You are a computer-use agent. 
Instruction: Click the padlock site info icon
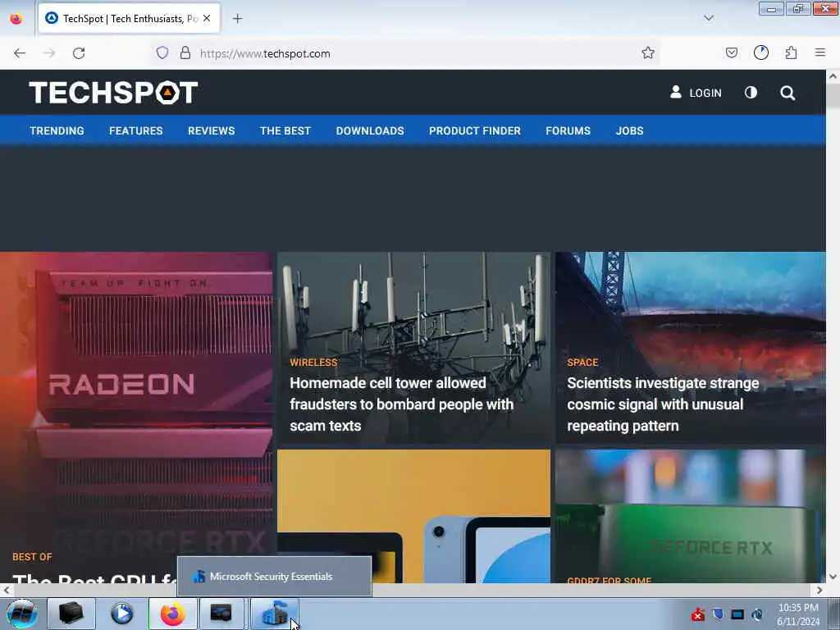point(185,53)
